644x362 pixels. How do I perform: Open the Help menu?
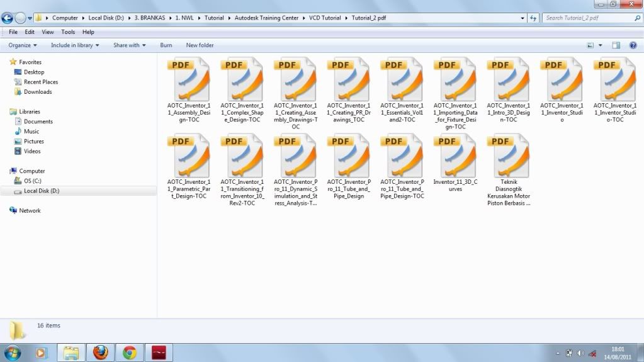pos(88,32)
